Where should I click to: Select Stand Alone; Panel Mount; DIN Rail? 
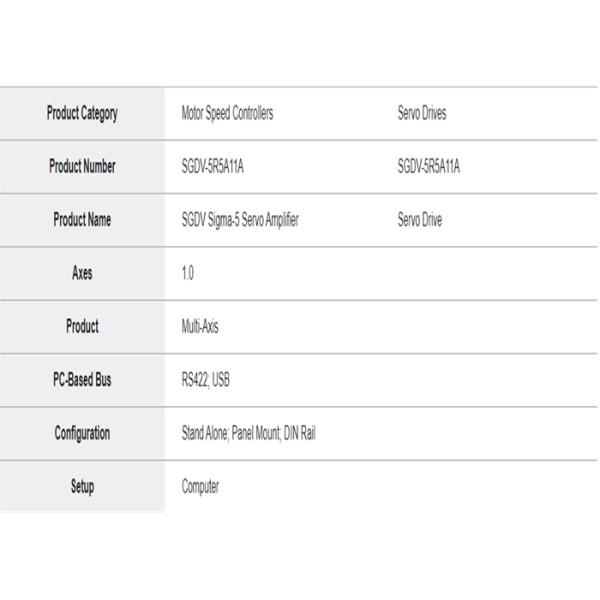pos(248,433)
